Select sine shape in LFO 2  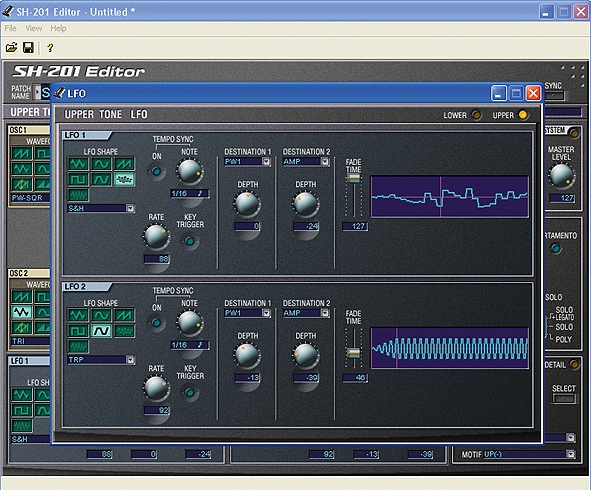[101, 315]
